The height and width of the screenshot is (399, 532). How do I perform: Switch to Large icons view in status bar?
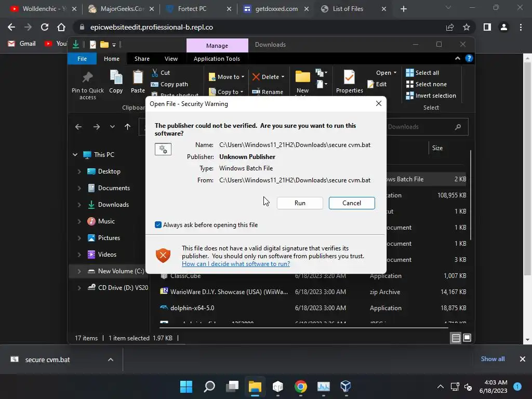click(467, 338)
